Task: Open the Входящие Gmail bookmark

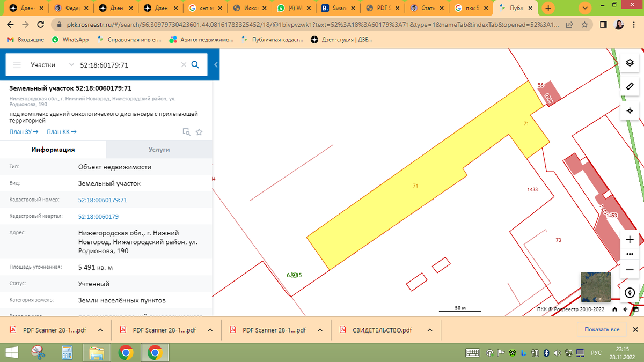Action: 25,40
